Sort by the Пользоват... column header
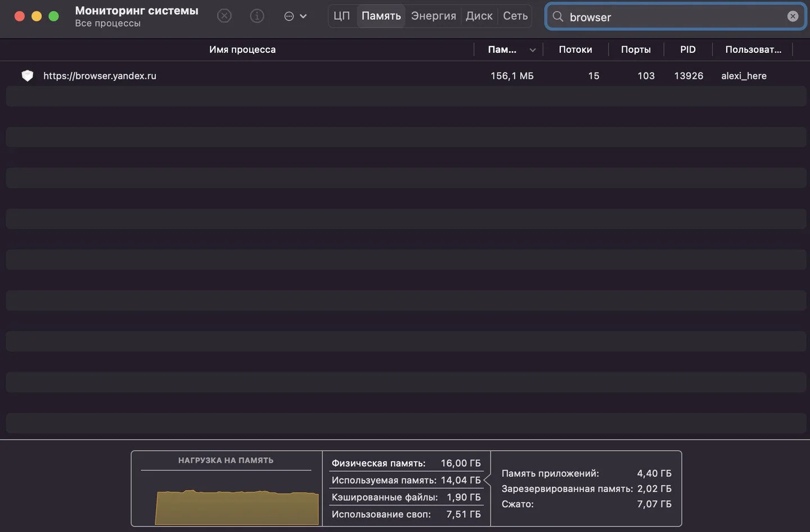This screenshot has width=810, height=532. pyautogui.click(x=753, y=49)
